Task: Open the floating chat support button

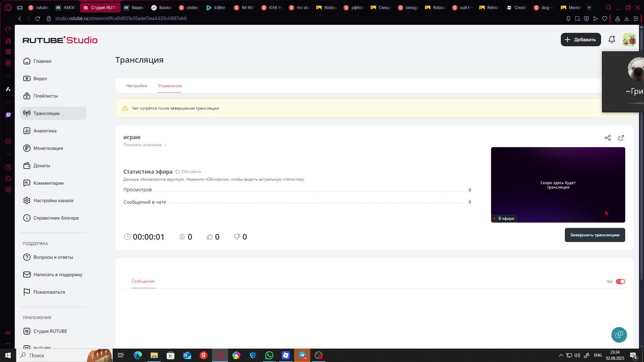Action: tap(619, 335)
